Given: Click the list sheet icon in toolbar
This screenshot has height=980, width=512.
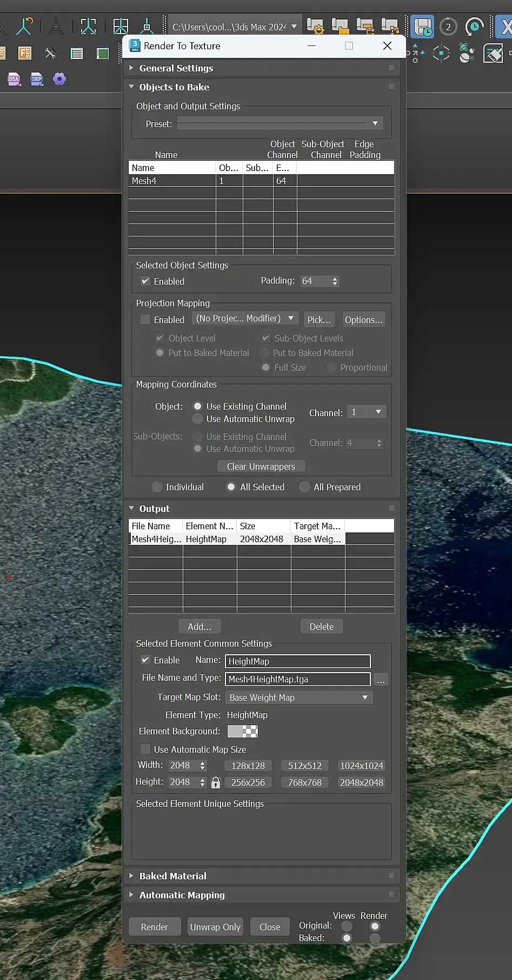Looking at the screenshot, I should [x=77, y=53].
